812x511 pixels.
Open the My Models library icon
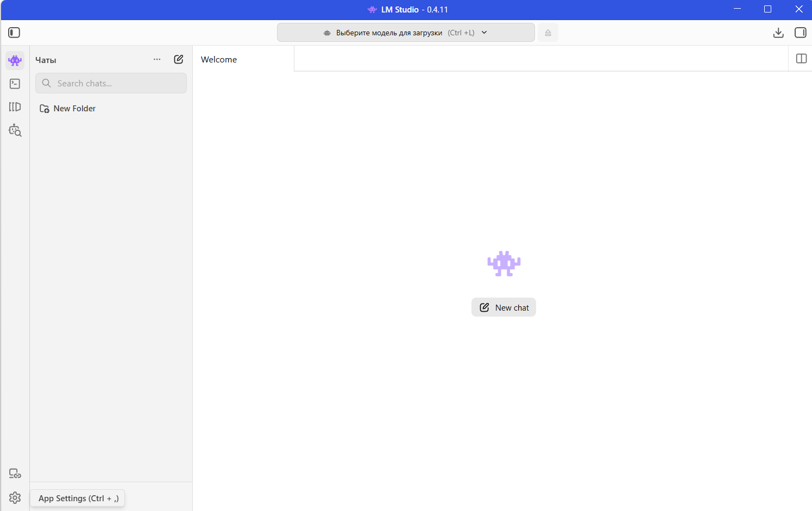tap(15, 107)
